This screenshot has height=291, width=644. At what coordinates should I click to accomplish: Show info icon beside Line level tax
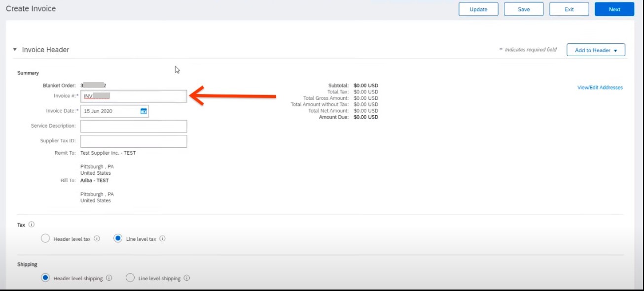(162, 239)
